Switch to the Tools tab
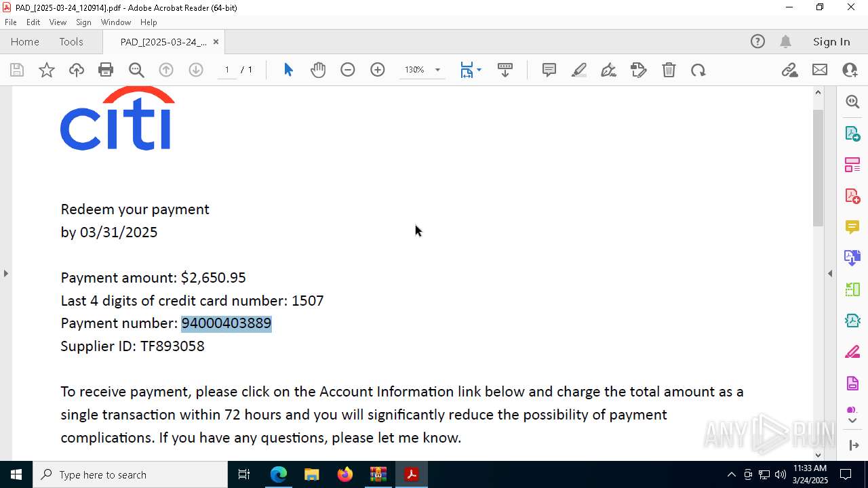This screenshot has width=868, height=488. click(71, 41)
